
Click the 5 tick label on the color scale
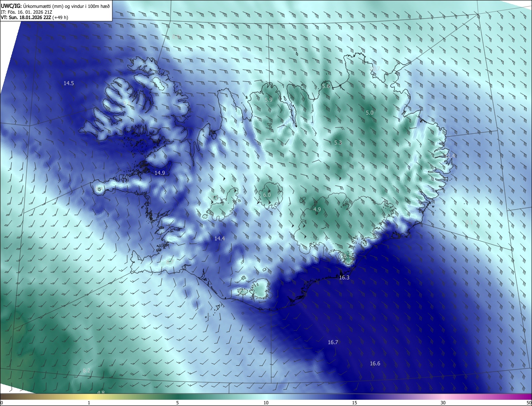[177, 403]
